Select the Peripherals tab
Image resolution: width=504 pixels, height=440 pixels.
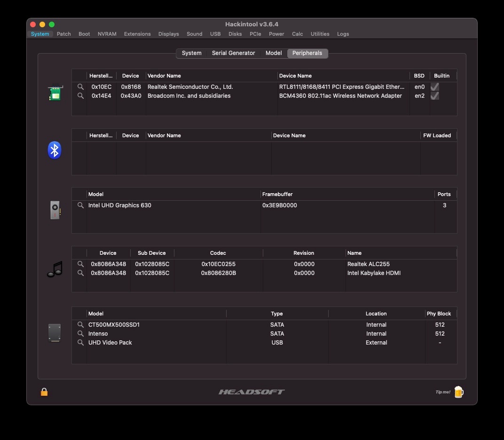pyautogui.click(x=307, y=53)
